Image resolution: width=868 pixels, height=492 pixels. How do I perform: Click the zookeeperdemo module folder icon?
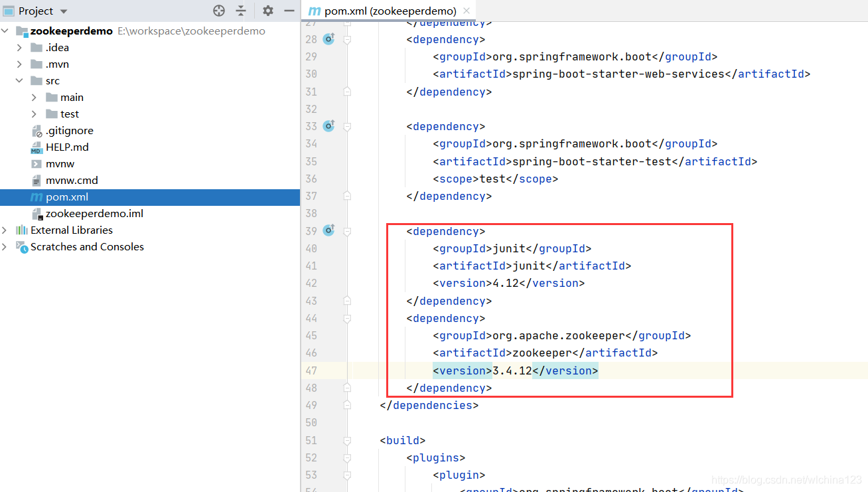tap(22, 31)
